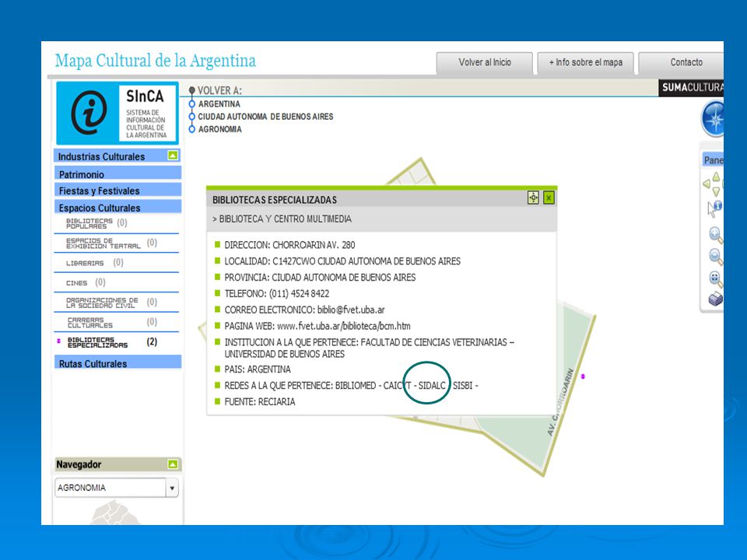This screenshot has width=747, height=560.
Task: Expand Espacios Culturales category
Action: 117,207
